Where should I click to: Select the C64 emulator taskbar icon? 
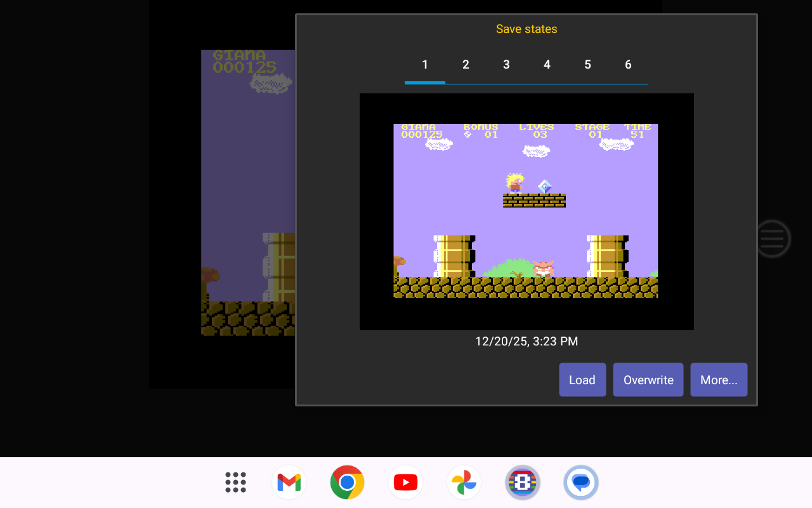click(x=522, y=483)
